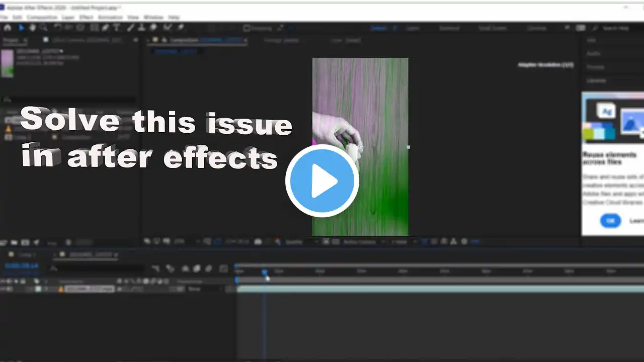This screenshot has height=362, width=644.
Task: Create a new folder in the Project panel
Action: [x=15, y=242]
